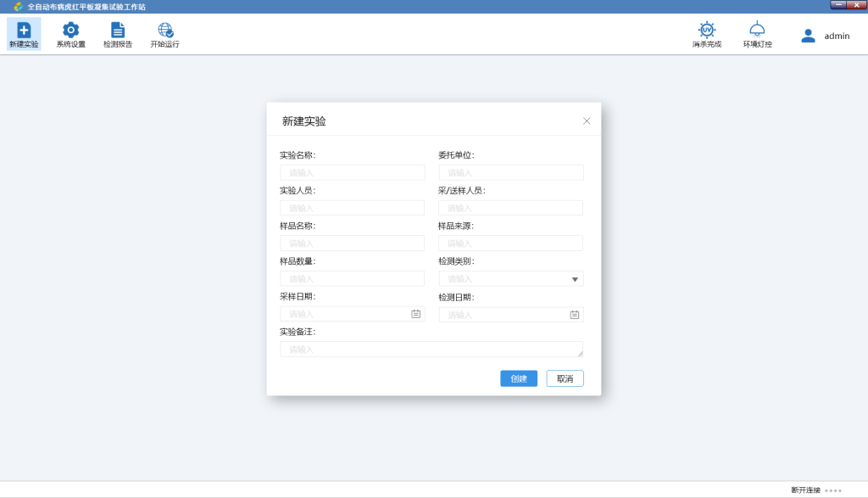This screenshot has height=498, width=868.
Task: Click the 开始运行 globe icon
Action: tap(165, 31)
